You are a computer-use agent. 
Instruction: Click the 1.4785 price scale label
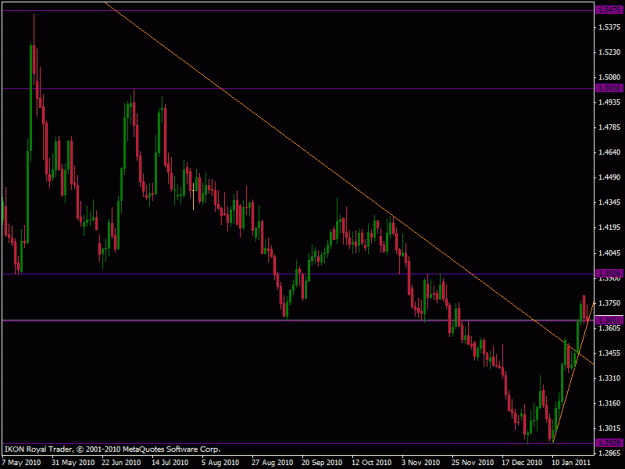tap(609, 128)
